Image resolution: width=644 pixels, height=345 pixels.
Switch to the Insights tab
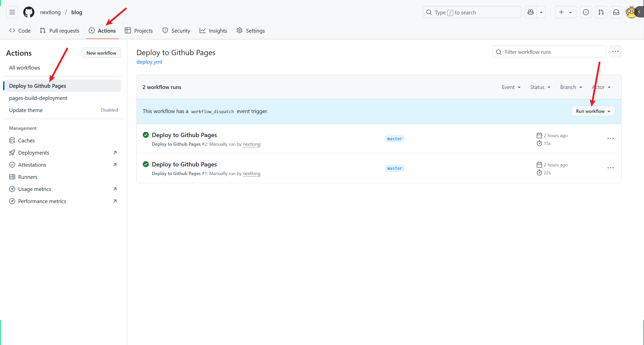(x=213, y=31)
